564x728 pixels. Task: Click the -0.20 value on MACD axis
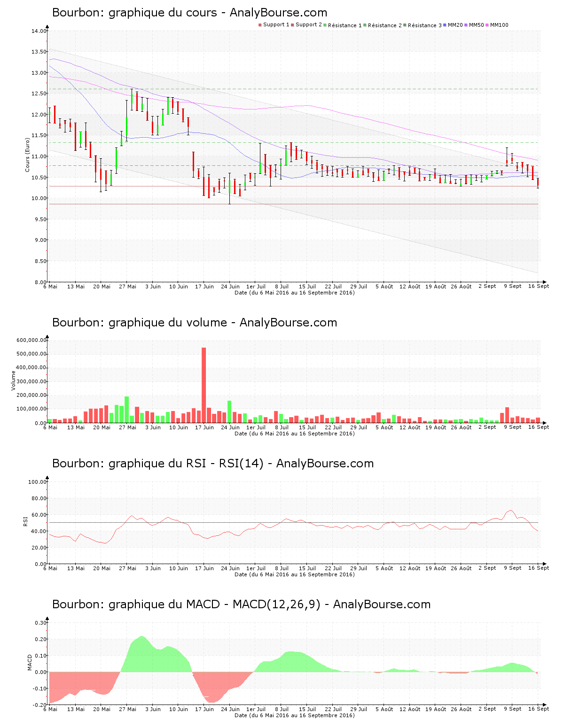click(40, 705)
